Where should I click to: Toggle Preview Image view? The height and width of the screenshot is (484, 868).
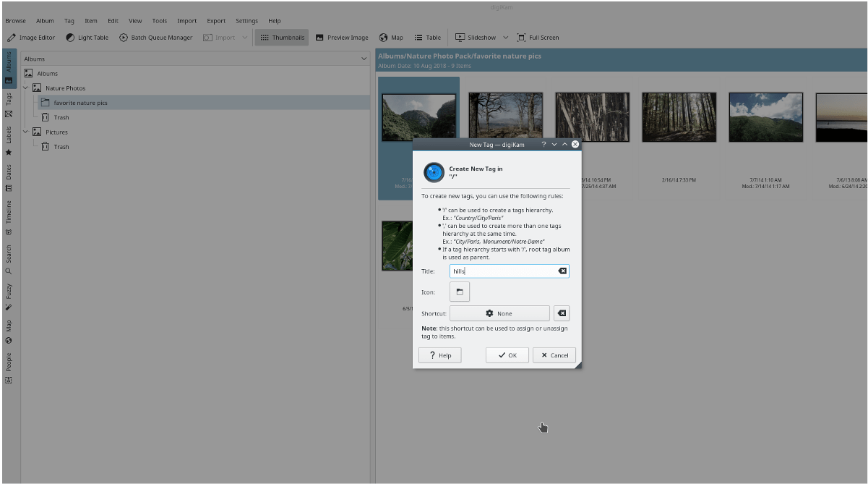(342, 38)
